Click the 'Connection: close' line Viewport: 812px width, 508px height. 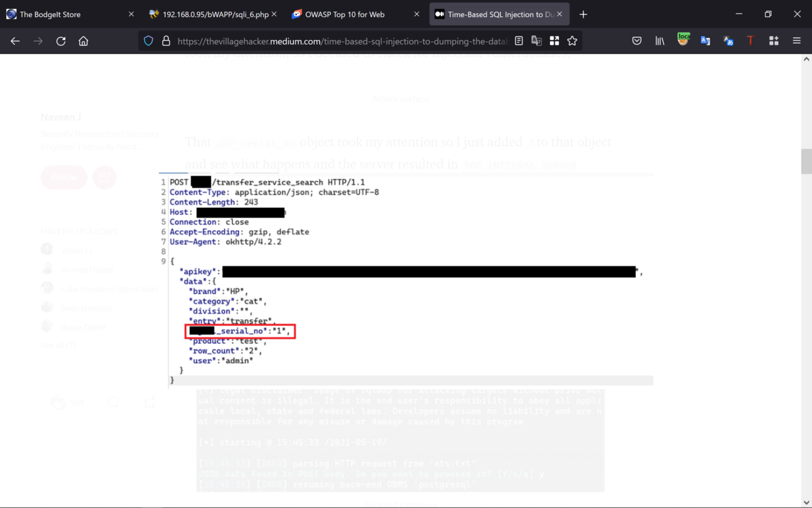pyautogui.click(x=209, y=222)
